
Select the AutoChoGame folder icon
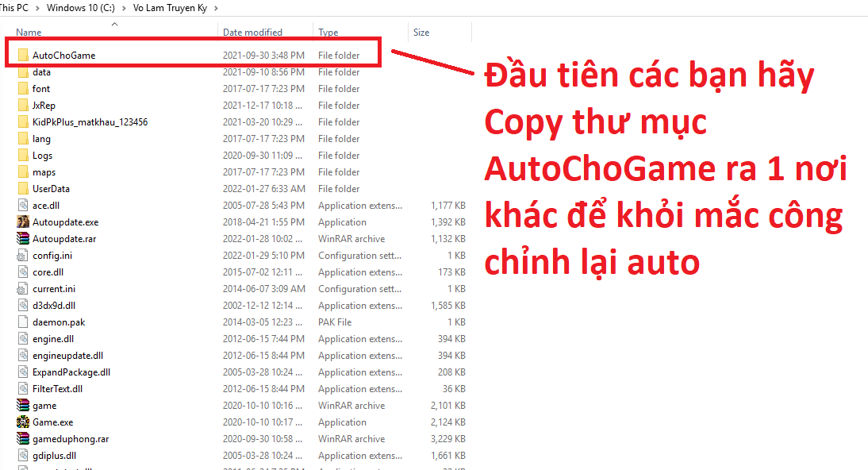[x=23, y=56]
